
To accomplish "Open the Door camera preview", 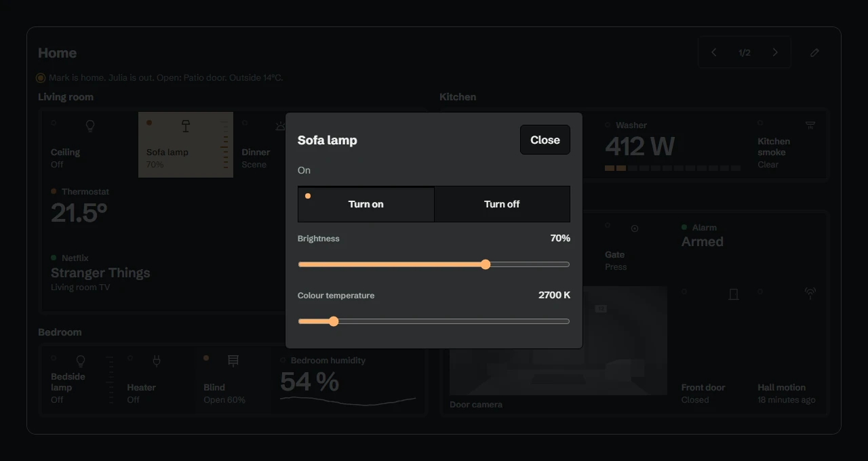I will [558, 341].
